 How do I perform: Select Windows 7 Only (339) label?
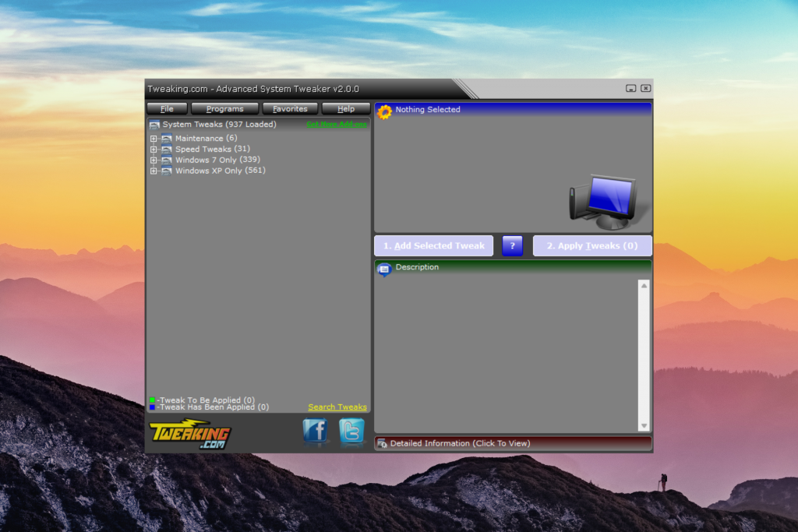(x=218, y=160)
